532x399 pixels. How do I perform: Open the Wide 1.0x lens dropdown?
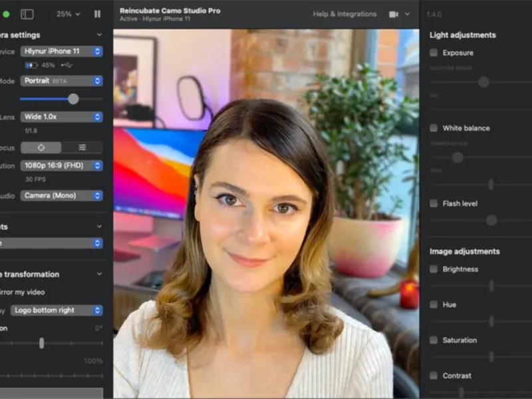click(61, 117)
